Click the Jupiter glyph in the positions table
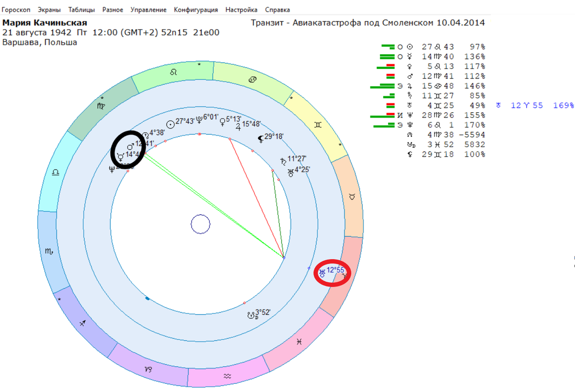This screenshot has width=575, height=392. [x=409, y=86]
